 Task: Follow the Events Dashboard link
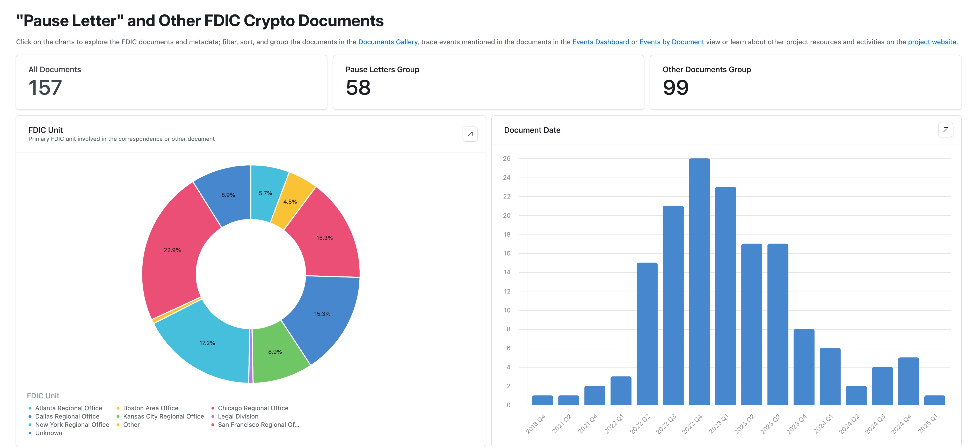tap(601, 42)
